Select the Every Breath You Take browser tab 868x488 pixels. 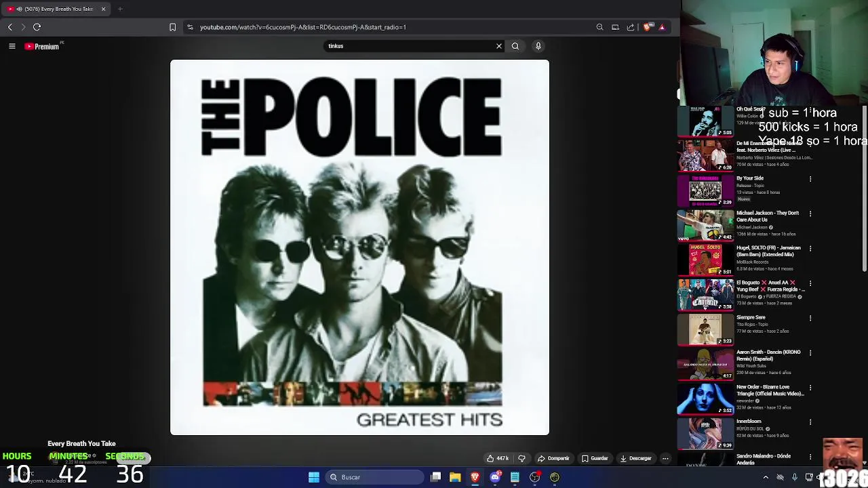tap(57, 9)
